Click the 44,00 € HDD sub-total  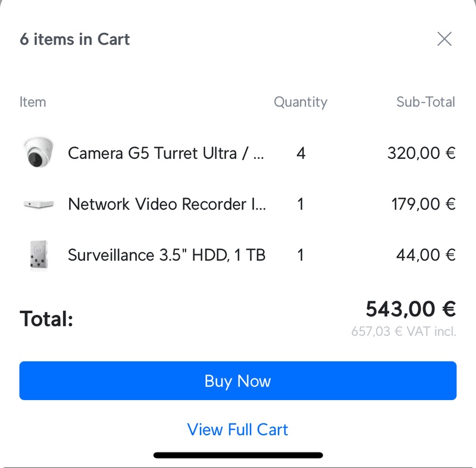click(x=425, y=255)
